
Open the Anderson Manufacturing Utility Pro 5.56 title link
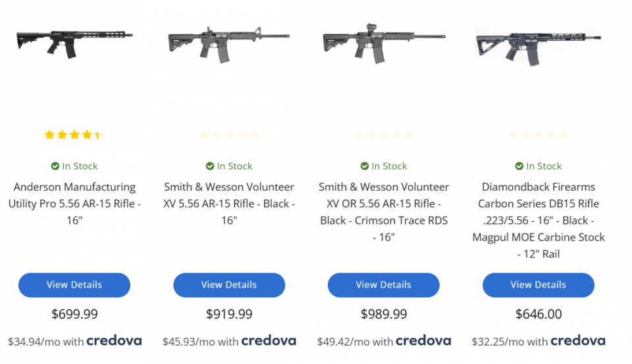(x=74, y=203)
